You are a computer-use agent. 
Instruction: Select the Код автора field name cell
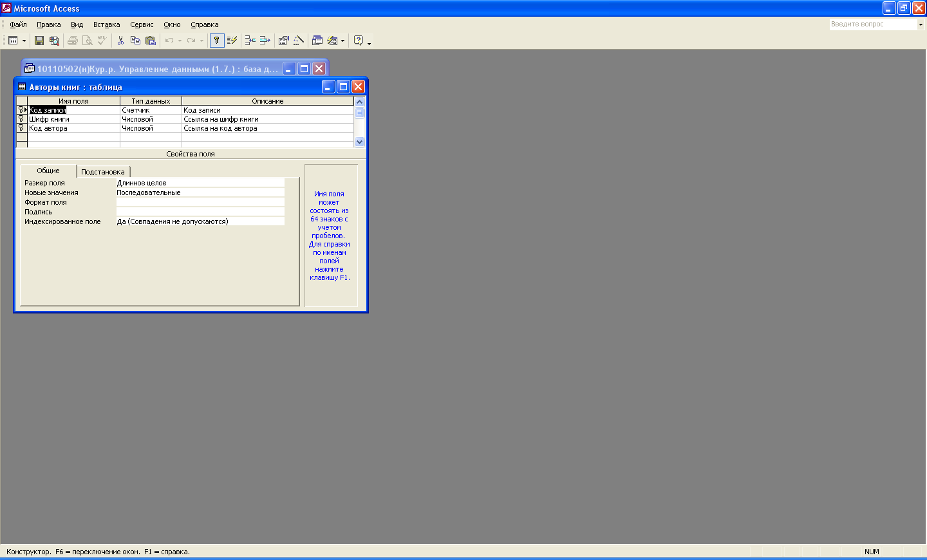coord(73,128)
